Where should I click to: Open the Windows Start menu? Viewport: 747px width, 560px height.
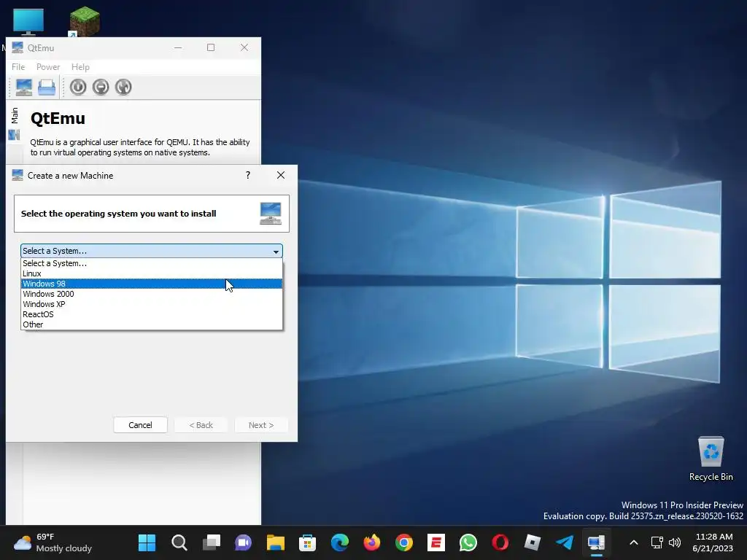point(147,542)
